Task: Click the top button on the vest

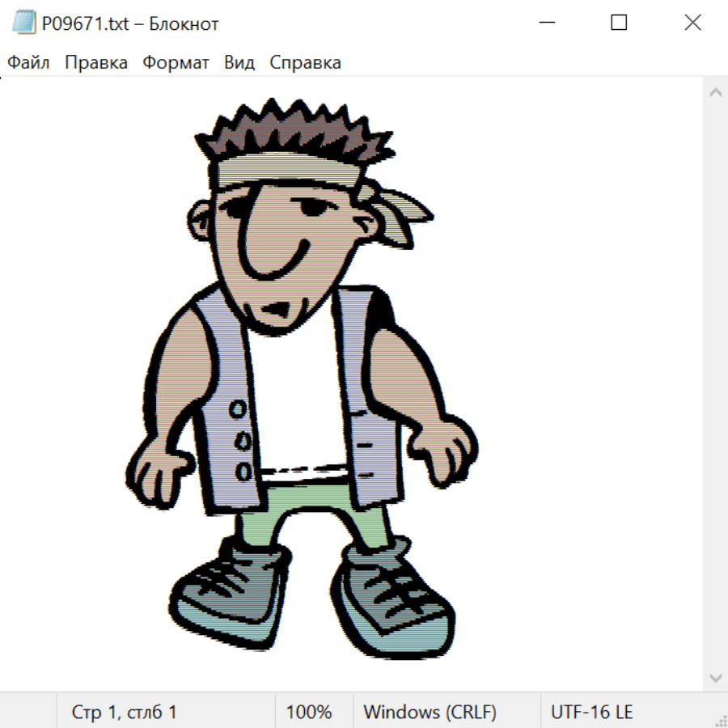Action: tap(236, 409)
